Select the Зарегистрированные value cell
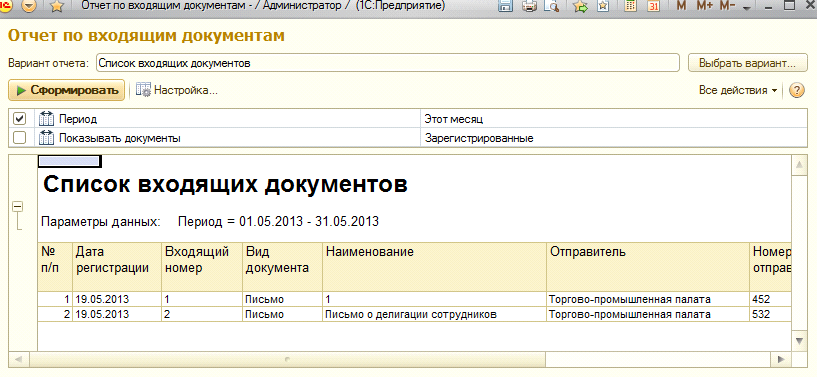The width and height of the screenshot is (817, 377). click(613, 139)
